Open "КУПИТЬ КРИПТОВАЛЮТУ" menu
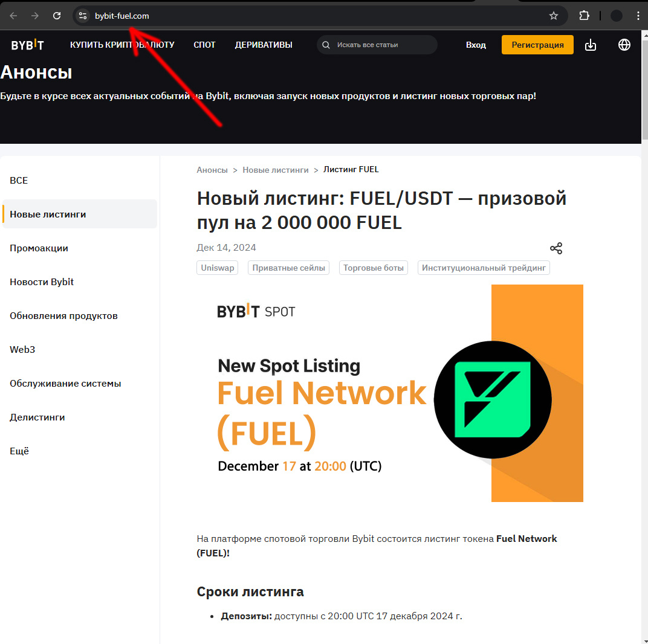648x644 pixels. pyautogui.click(x=122, y=45)
